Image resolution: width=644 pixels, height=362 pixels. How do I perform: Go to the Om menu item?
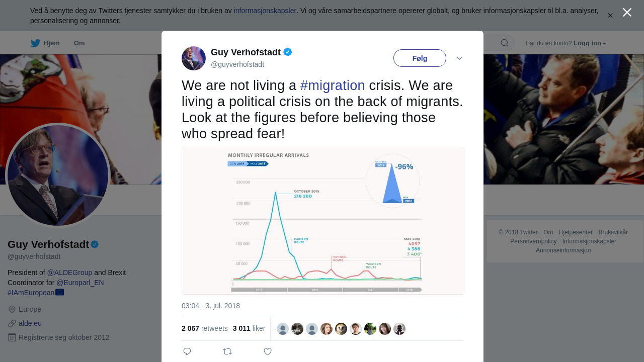point(79,43)
